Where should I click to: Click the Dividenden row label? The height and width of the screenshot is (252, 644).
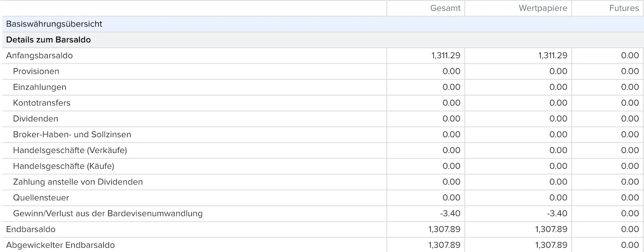(36, 119)
